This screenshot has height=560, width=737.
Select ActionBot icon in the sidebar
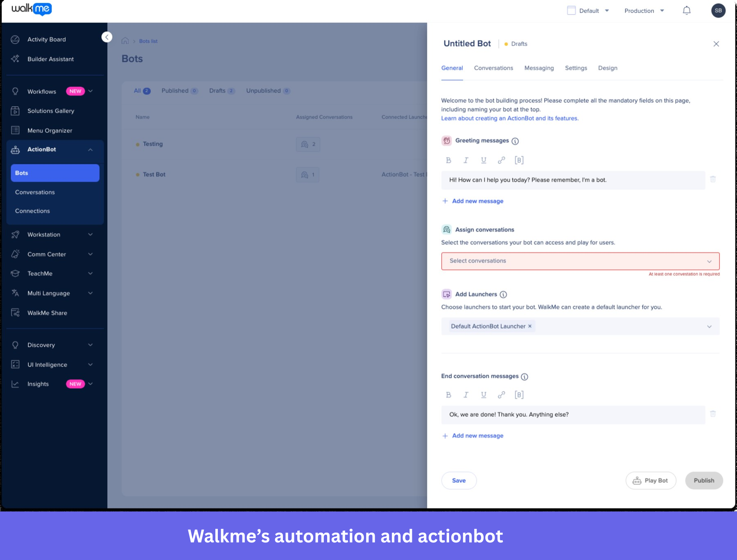click(x=16, y=149)
